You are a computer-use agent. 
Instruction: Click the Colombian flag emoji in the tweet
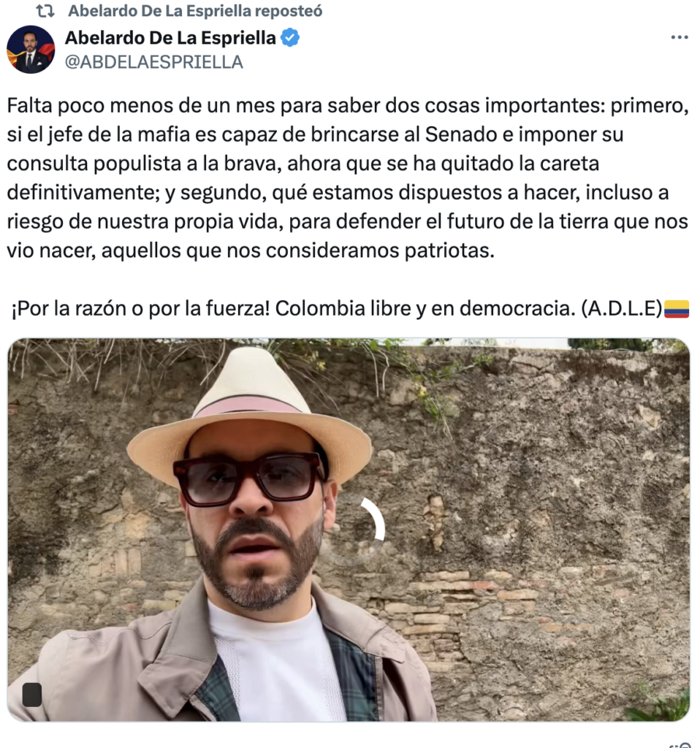click(677, 309)
